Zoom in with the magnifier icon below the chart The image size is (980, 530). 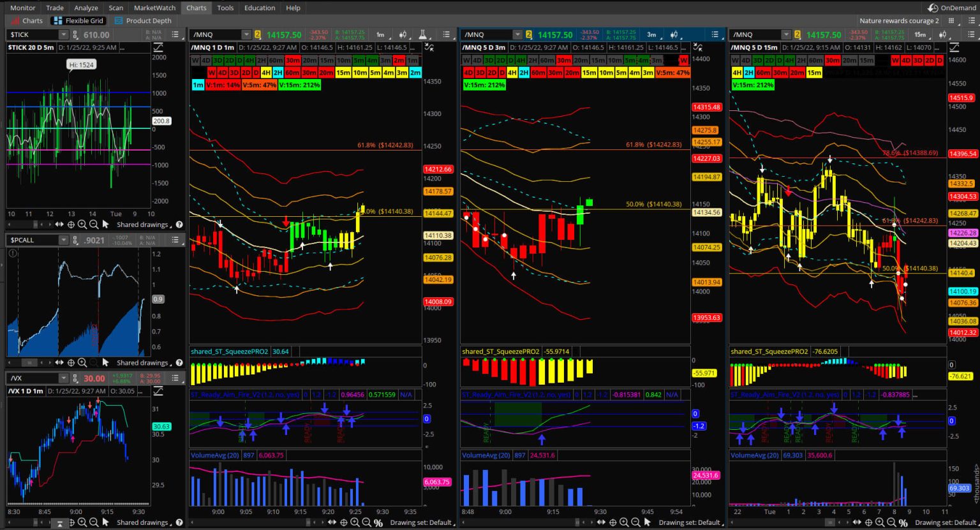point(353,522)
